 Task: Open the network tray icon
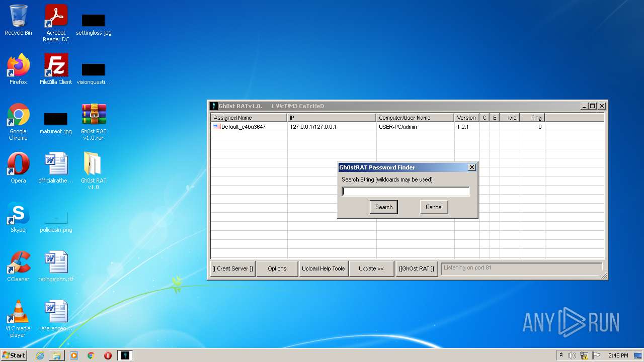coord(584,355)
